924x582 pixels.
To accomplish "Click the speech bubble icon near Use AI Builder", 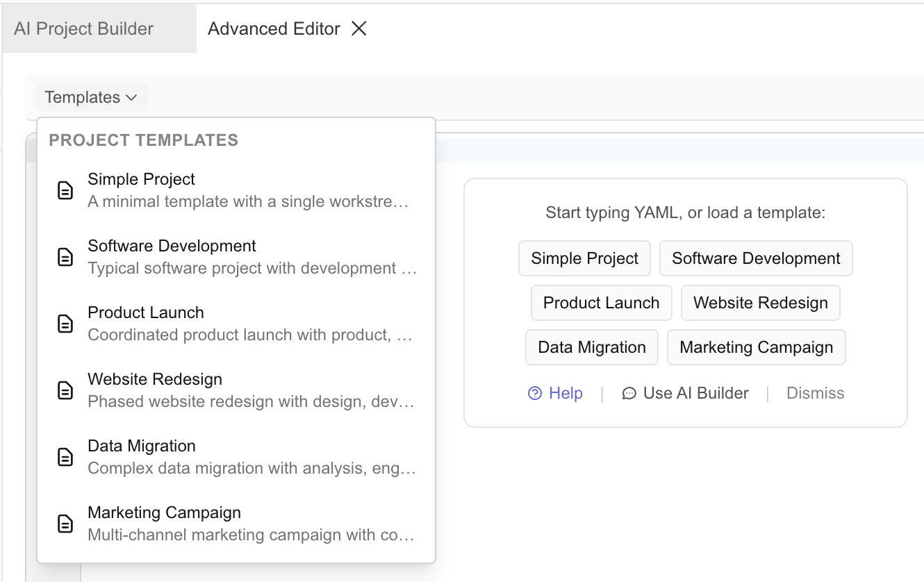I will [x=629, y=393].
